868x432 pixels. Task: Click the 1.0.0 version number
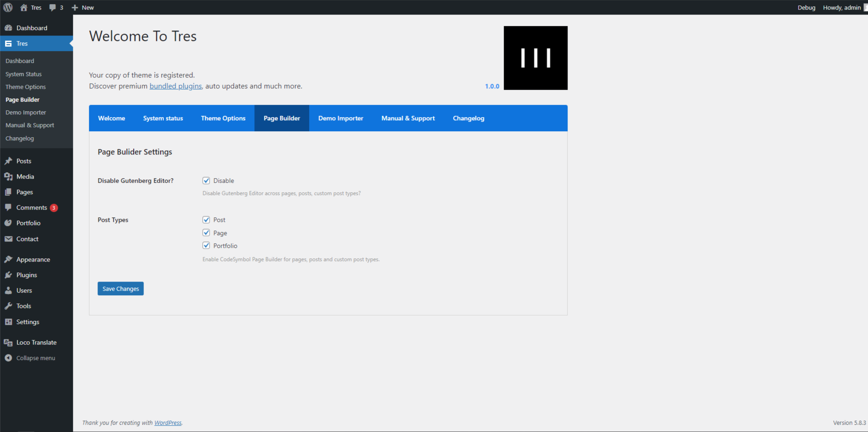pyautogui.click(x=492, y=86)
